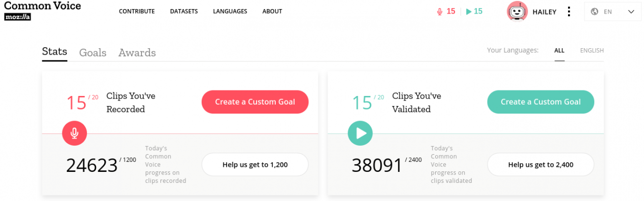
Task: Switch to the Goals tab
Action: 93,53
